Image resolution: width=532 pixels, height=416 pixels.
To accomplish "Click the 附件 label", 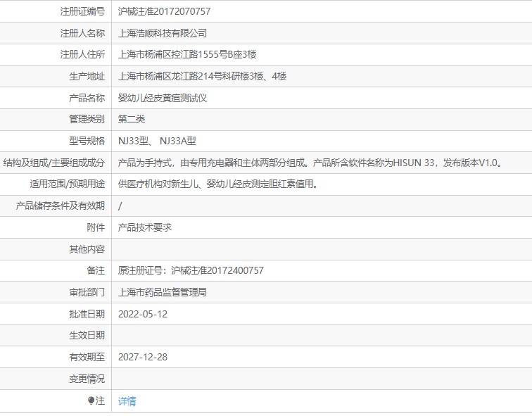I will click(96, 227).
